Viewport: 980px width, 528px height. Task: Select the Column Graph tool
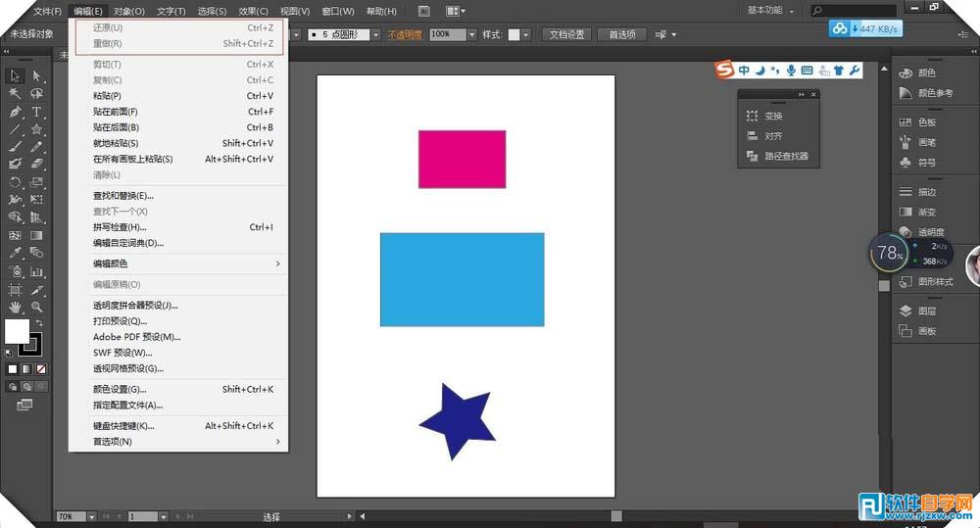(x=37, y=271)
